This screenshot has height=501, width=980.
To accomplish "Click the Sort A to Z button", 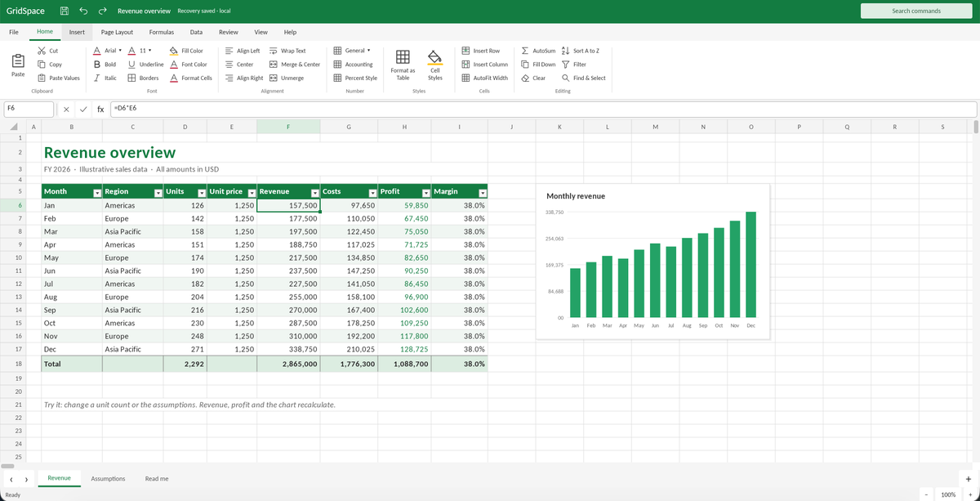I will coord(581,51).
